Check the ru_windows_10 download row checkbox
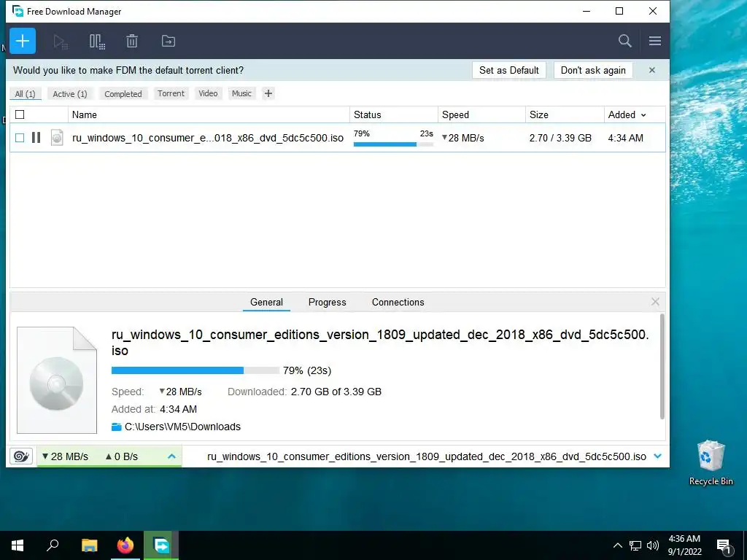 point(20,138)
